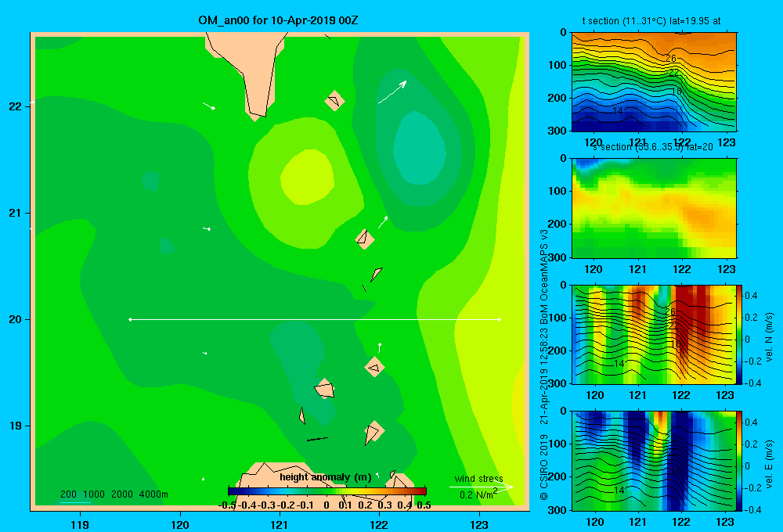Click the wind arrow near 21°N 122°E
Viewport: 783px width, 532px height.
tap(383, 223)
